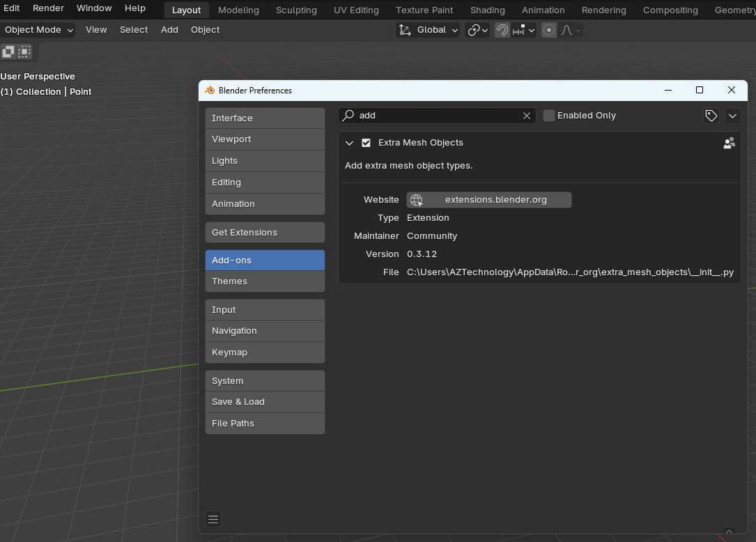This screenshot has height=542, width=756.
Task: Go to Get Extensions section
Action: click(265, 233)
